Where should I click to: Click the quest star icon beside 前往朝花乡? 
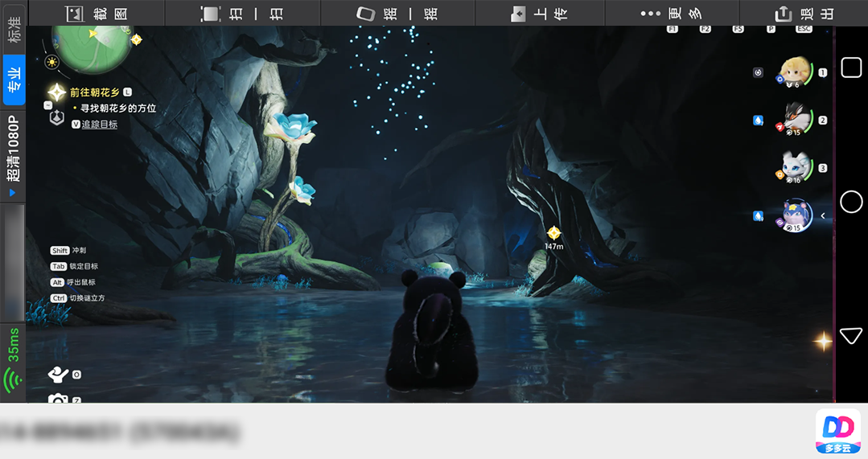click(56, 92)
